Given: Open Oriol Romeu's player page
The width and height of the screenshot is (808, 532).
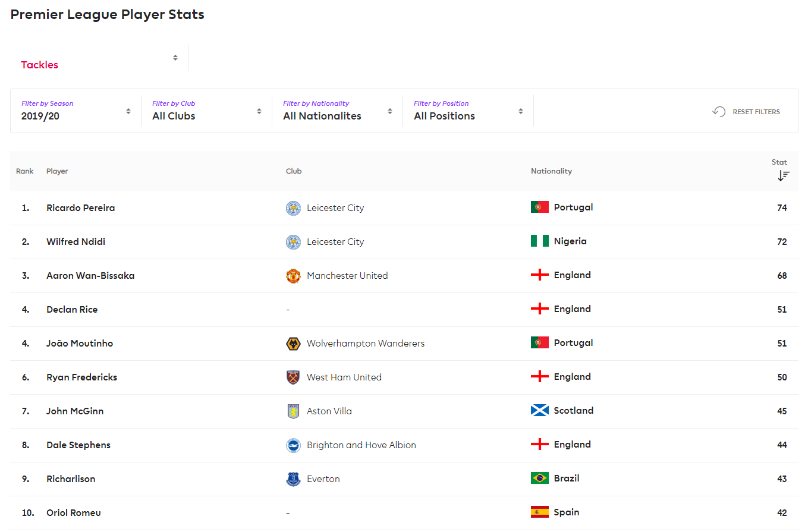Looking at the screenshot, I should [x=74, y=513].
